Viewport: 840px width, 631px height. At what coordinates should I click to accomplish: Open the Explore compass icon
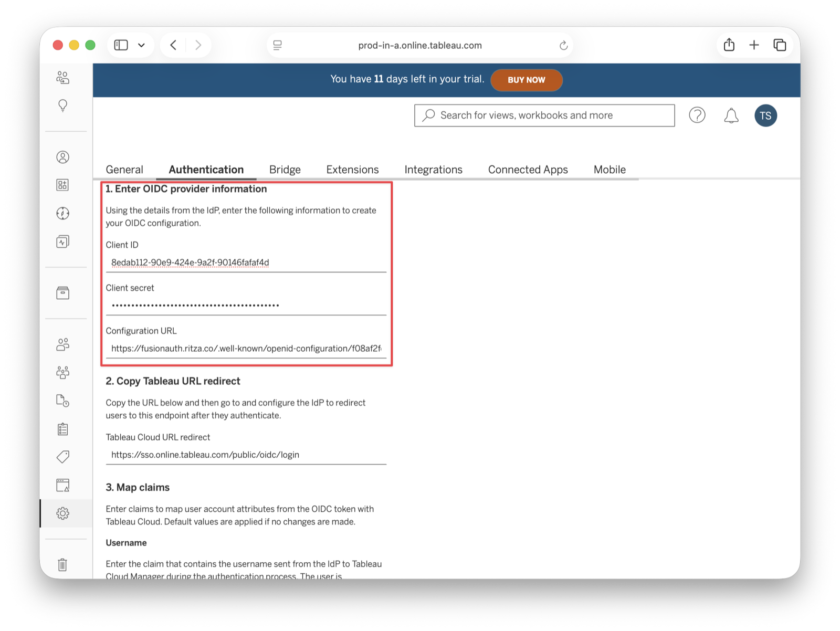coord(62,213)
